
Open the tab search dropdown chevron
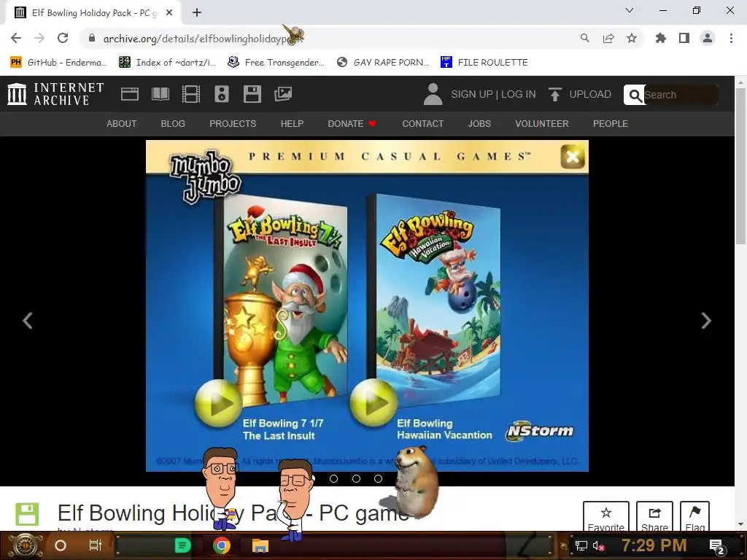(x=630, y=10)
